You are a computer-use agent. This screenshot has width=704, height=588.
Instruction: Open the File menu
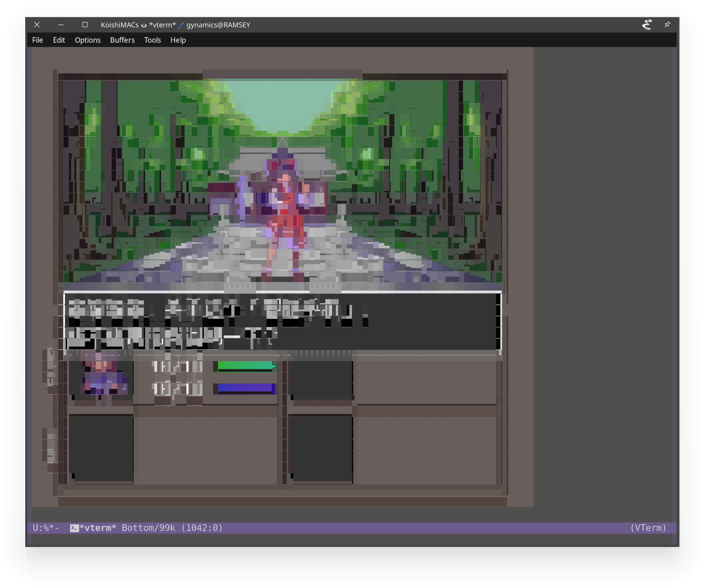38,40
